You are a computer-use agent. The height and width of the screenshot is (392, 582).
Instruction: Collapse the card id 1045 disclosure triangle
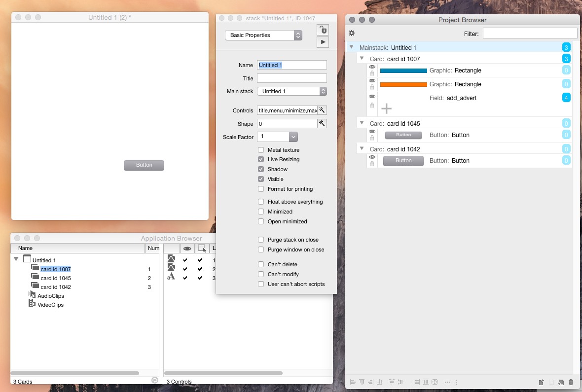point(362,123)
